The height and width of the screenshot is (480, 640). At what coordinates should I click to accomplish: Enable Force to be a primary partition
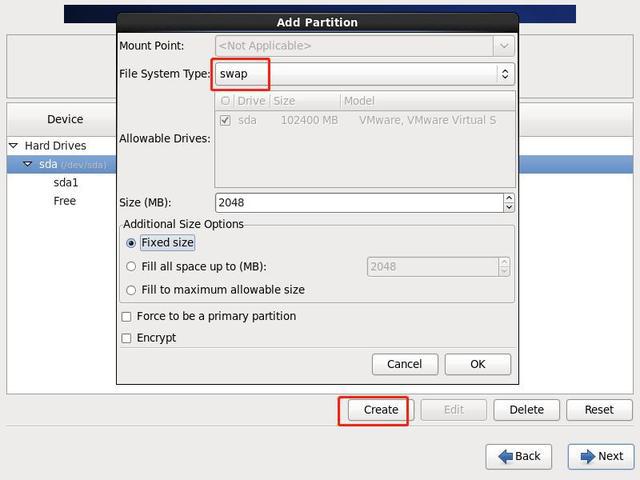pos(127,317)
